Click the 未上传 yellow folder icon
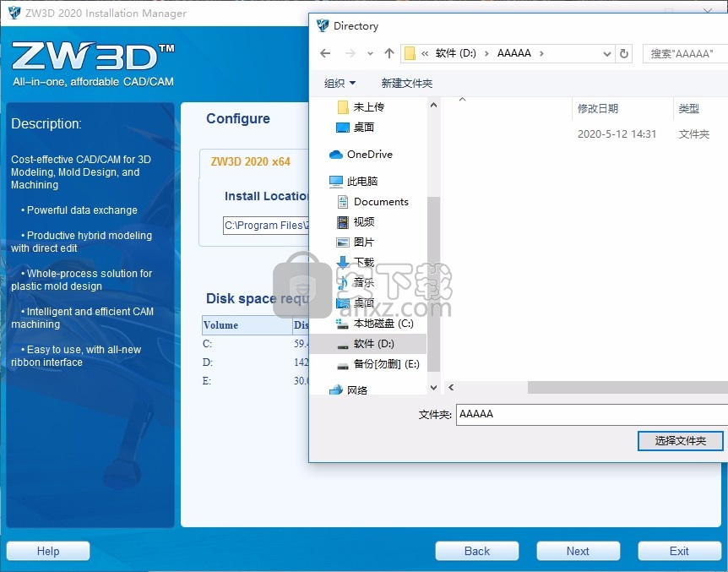The width and height of the screenshot is (728, 572). 343,107
